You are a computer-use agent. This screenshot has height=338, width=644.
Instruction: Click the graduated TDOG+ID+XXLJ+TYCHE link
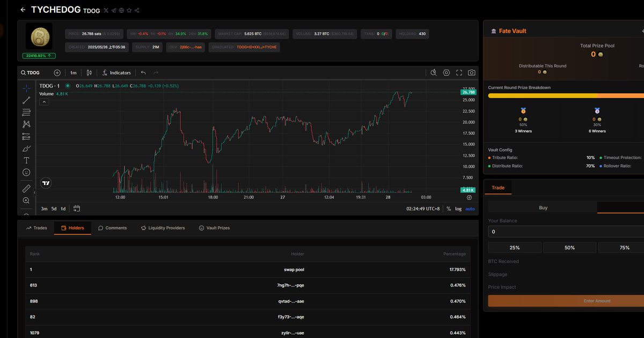pos(257,47)
